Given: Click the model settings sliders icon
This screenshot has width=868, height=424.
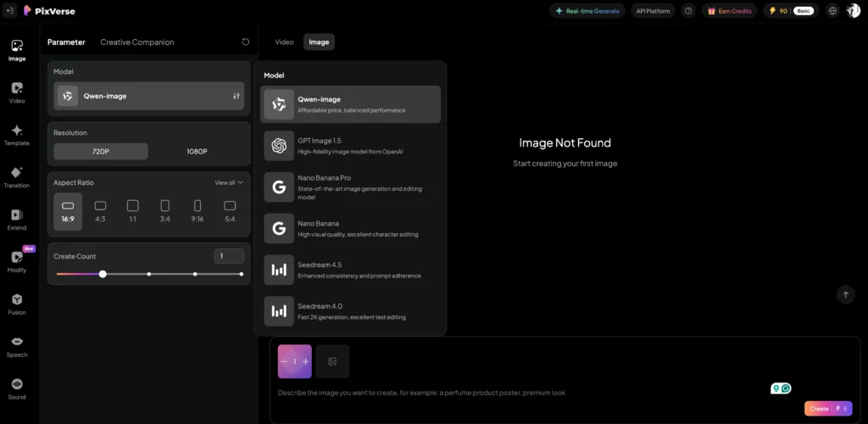Looking at the screenshot, I should pos(236,96).
